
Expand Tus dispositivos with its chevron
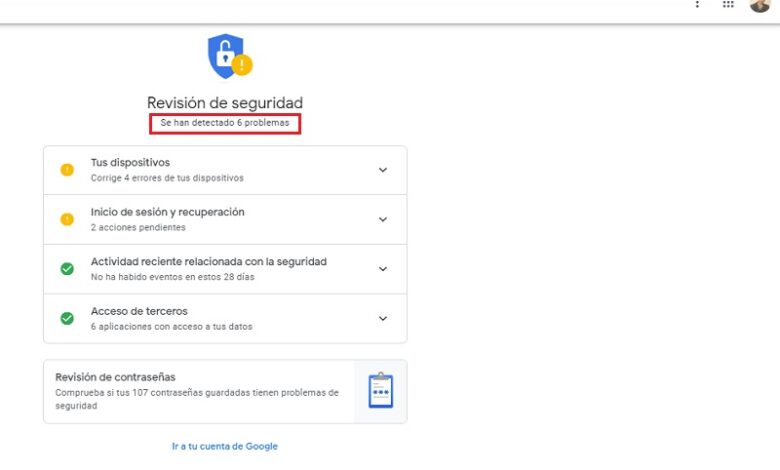coord(383,170)
